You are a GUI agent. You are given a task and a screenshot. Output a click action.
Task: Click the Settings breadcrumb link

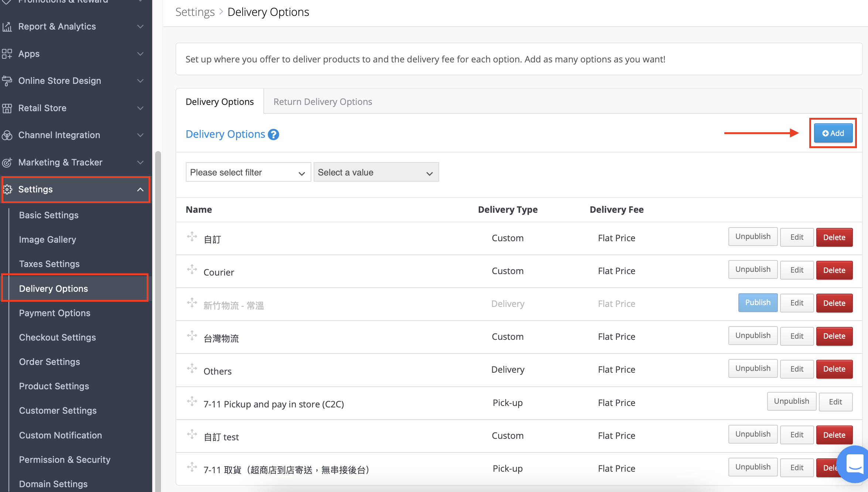click(195, 12)
